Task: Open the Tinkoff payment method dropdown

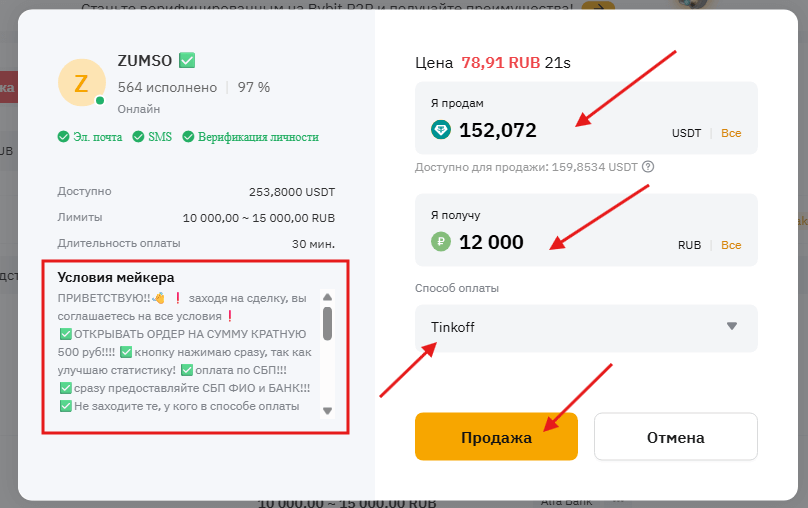Action: [585, 327]
